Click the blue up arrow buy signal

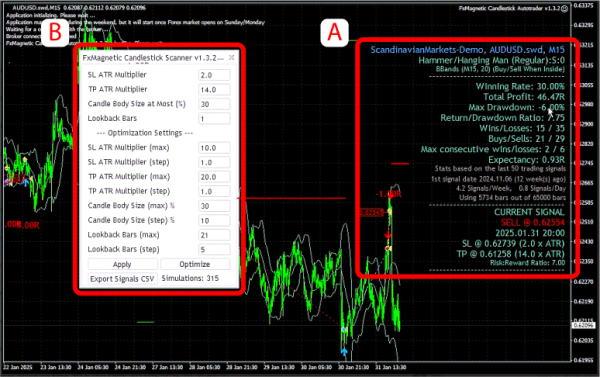point(344,351)
